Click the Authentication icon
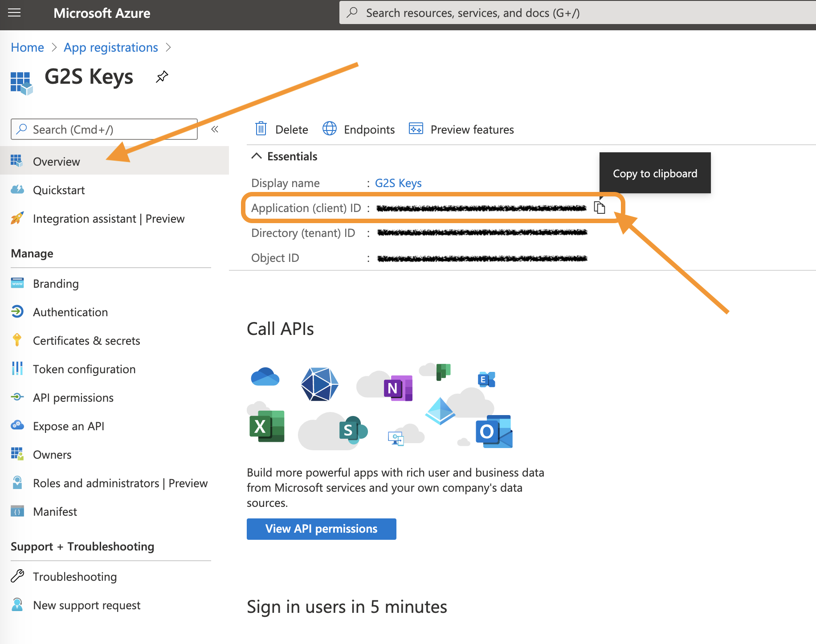This screenshot has width=816, height=644. pyautogui.click(x=17, y=312)
